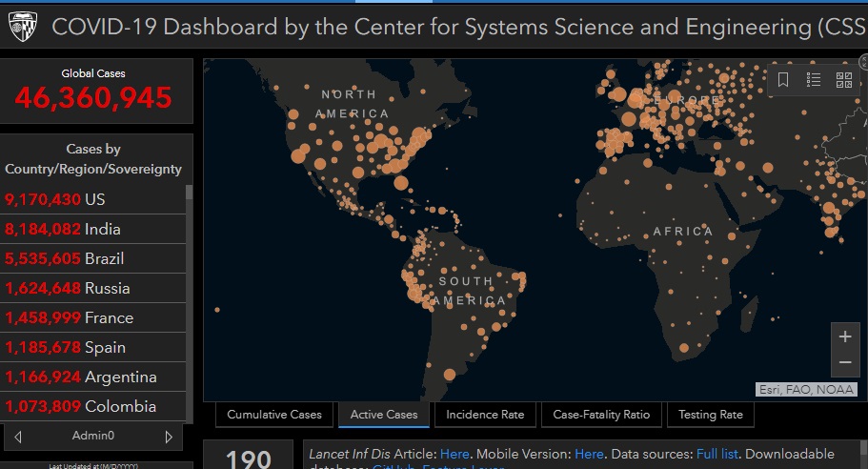868x469 pixels.
Task: Zoom in on the map
Action: point(844,336)
